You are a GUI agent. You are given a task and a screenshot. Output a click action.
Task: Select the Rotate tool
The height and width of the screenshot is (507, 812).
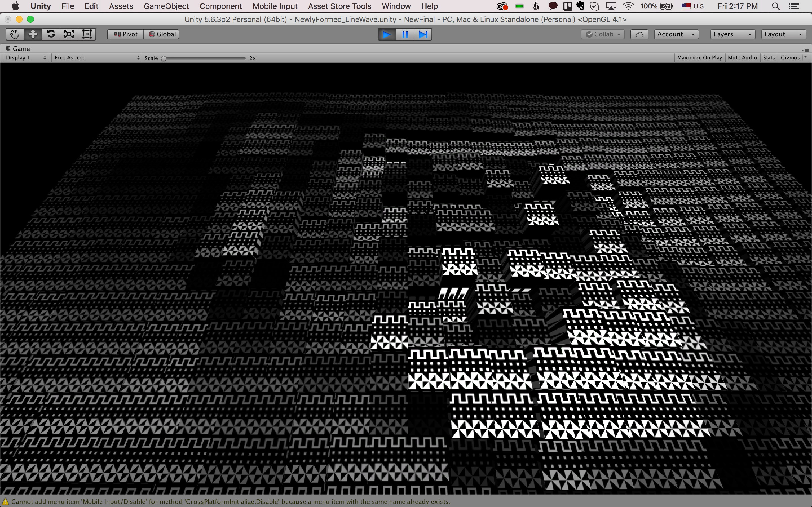point(51,34)
